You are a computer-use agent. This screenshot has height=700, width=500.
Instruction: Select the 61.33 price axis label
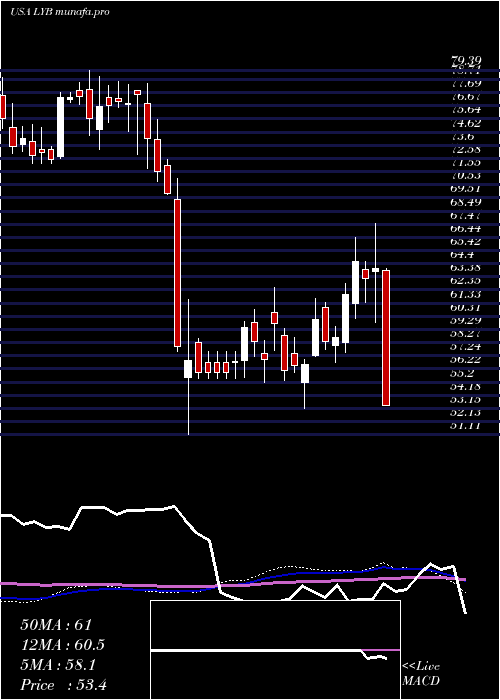[465, 294]
